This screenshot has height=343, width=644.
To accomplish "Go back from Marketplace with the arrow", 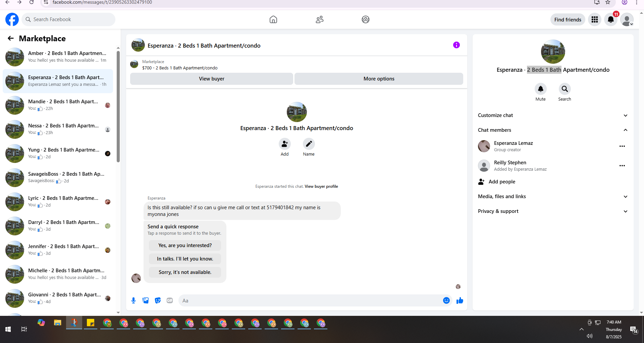I will tap(11, 38).
